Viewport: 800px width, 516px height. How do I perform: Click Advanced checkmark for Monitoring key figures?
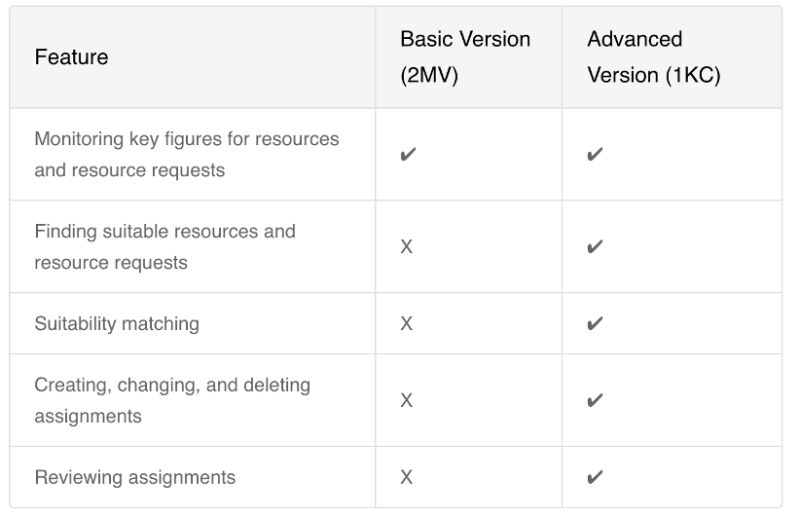click(594, 155)
